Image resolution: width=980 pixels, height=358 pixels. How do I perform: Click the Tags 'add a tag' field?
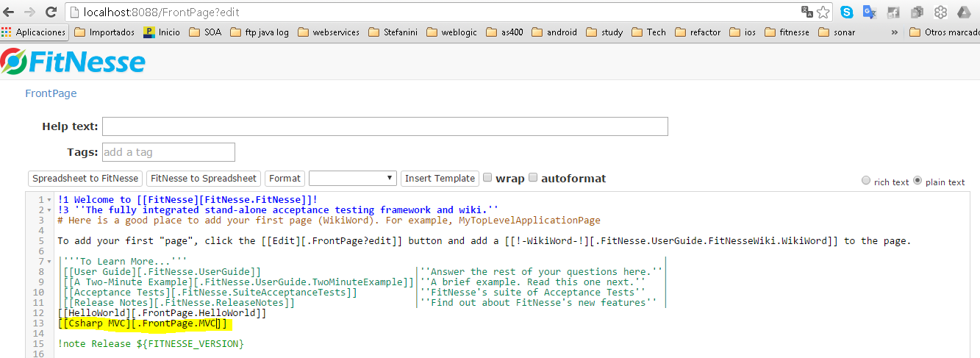168,152
